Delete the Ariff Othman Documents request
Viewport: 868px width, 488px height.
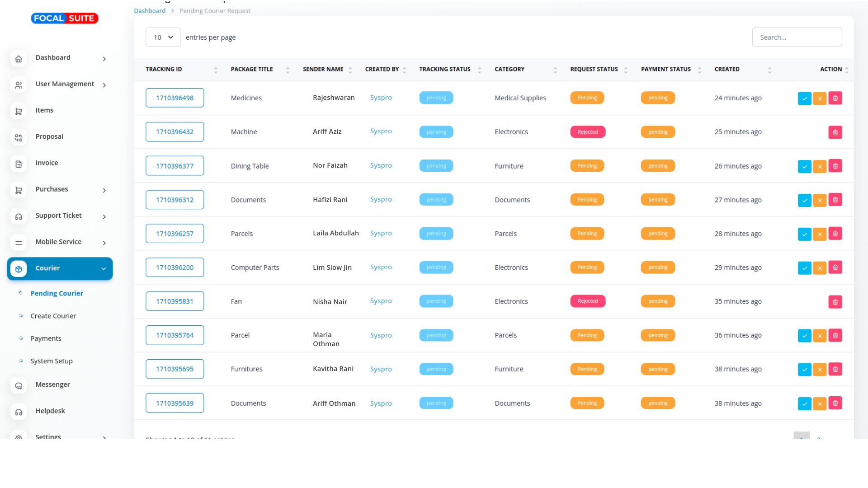(835, 403)
